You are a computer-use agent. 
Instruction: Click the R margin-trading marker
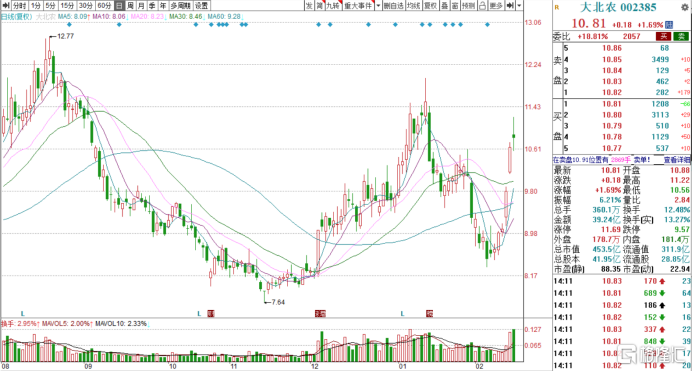(557, 7)
